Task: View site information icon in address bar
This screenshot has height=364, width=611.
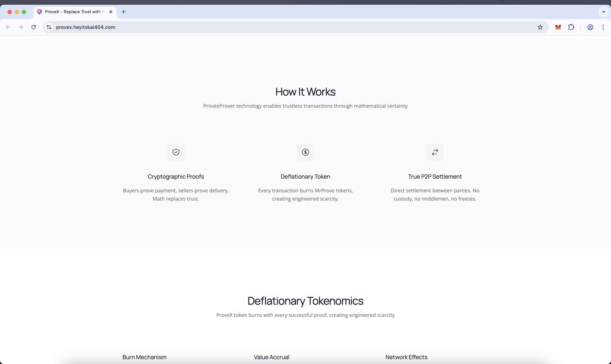Action: click(49, 27)
